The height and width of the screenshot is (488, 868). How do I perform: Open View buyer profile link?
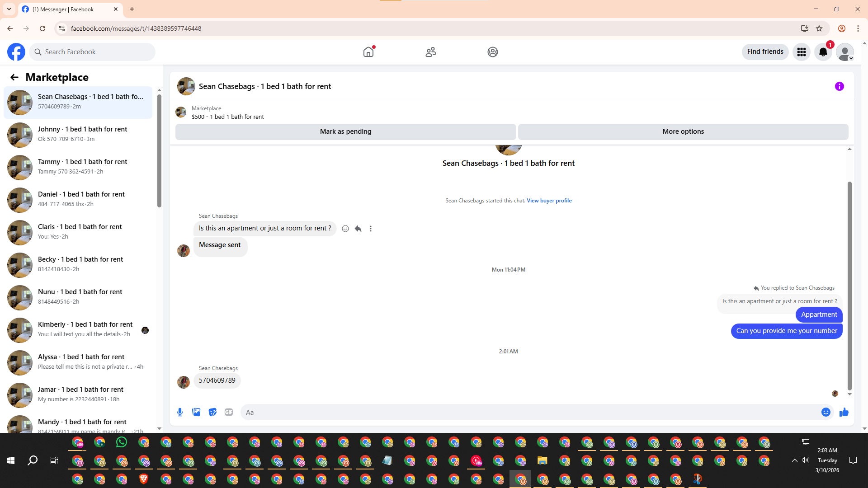(x=549, y=201)
